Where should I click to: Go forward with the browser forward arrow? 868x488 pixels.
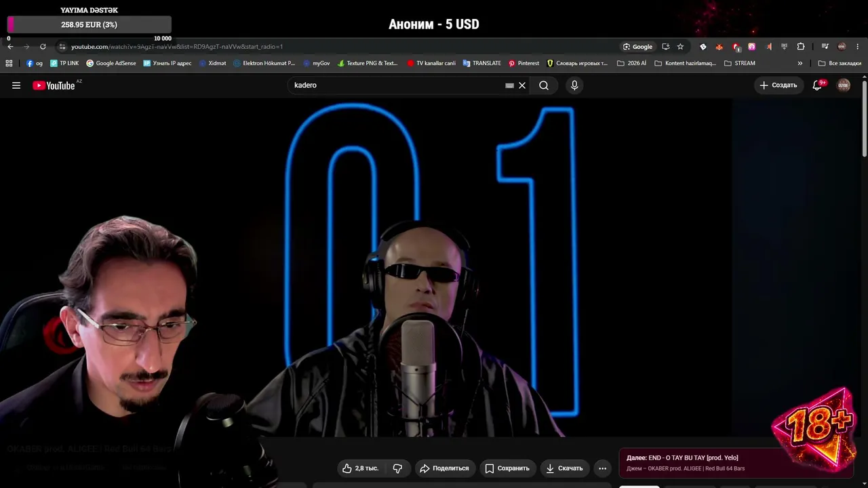coord(26,47)
